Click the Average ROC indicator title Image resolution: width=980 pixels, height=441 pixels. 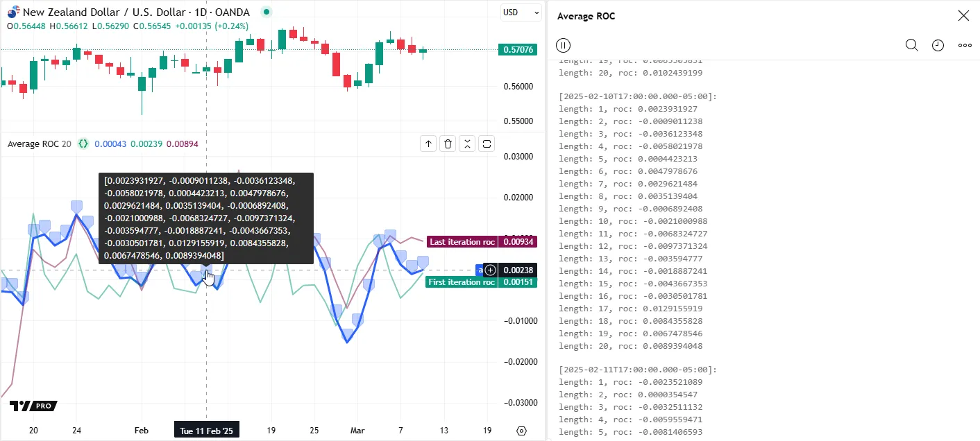[33, 144]
